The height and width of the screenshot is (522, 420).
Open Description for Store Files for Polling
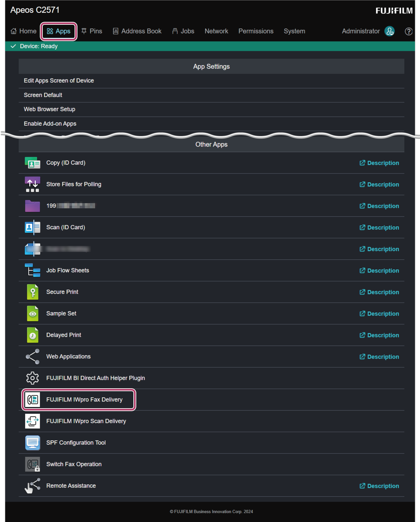click(x=379, y=184)
